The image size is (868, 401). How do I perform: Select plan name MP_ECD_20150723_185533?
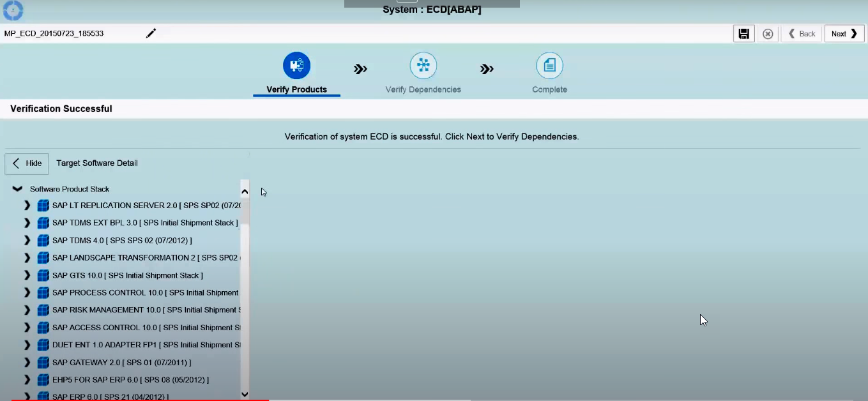pos(54,33)
